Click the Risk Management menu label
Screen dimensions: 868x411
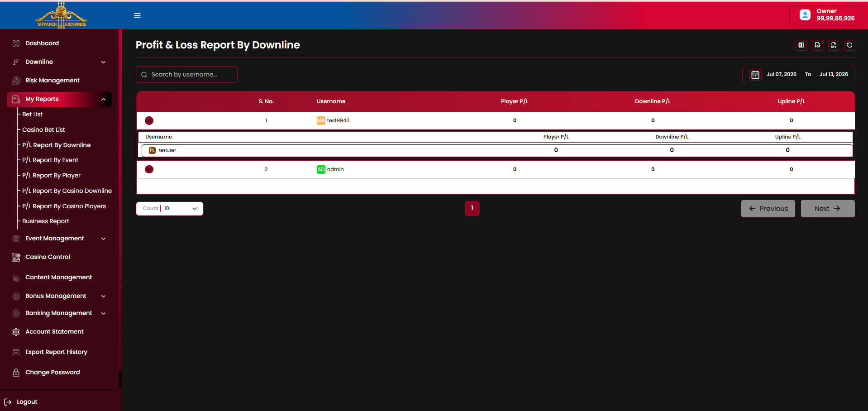click(x=52, y=81)
